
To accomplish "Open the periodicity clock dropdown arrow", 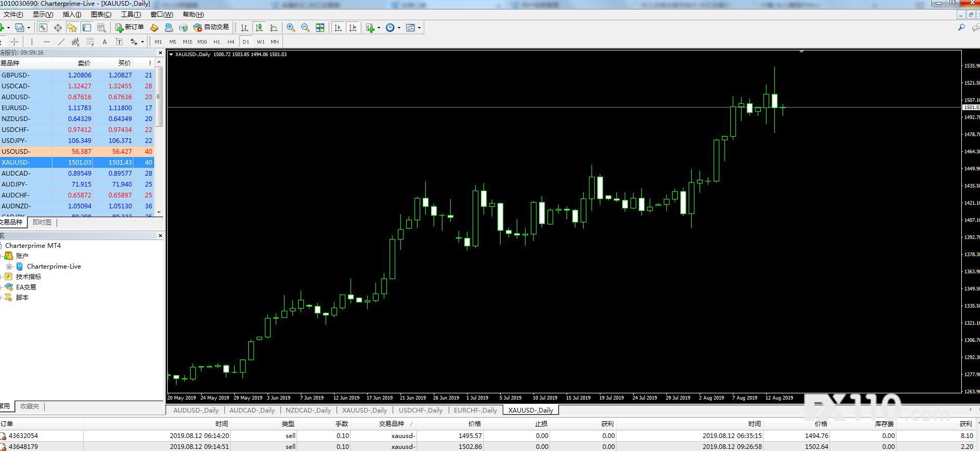I will (x=399, y=28).
